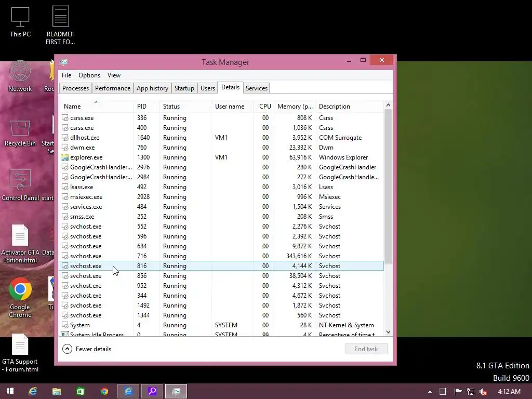
Task: Switch to the purple search app on taskbar
Action: [152, 391]
